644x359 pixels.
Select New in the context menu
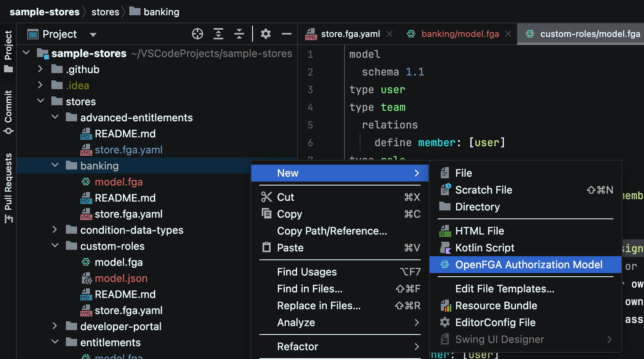(340, 173)
